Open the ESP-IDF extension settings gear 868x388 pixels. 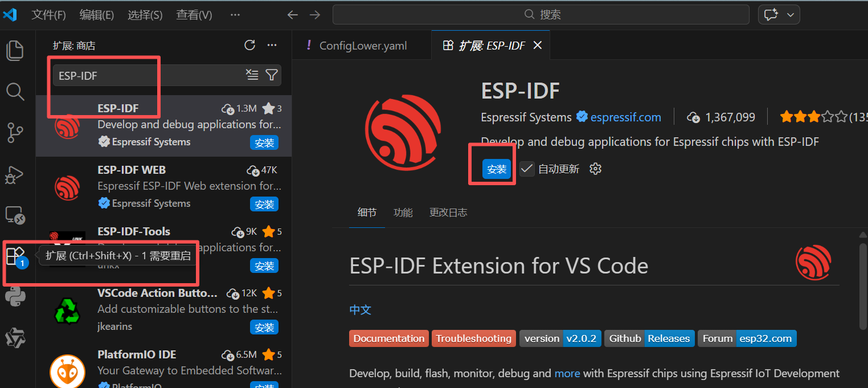(595, 169)
